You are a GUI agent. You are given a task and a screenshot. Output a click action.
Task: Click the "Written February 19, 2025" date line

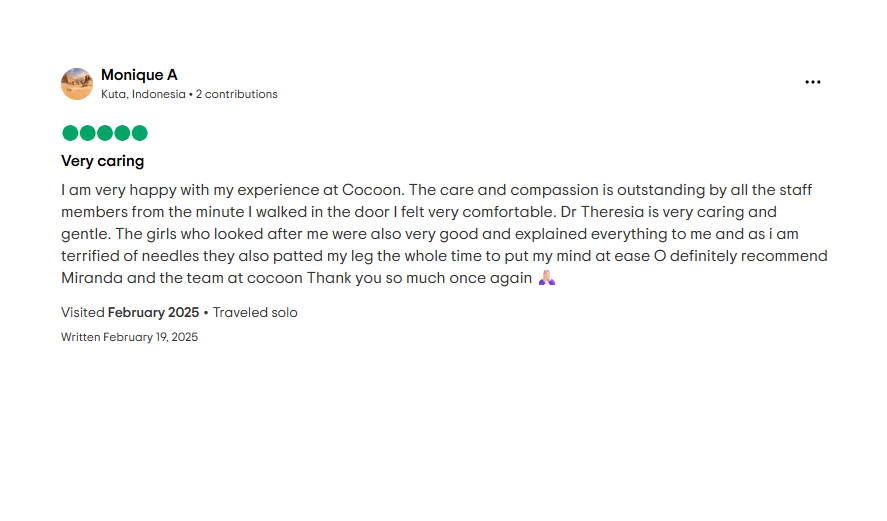(130, 337)
